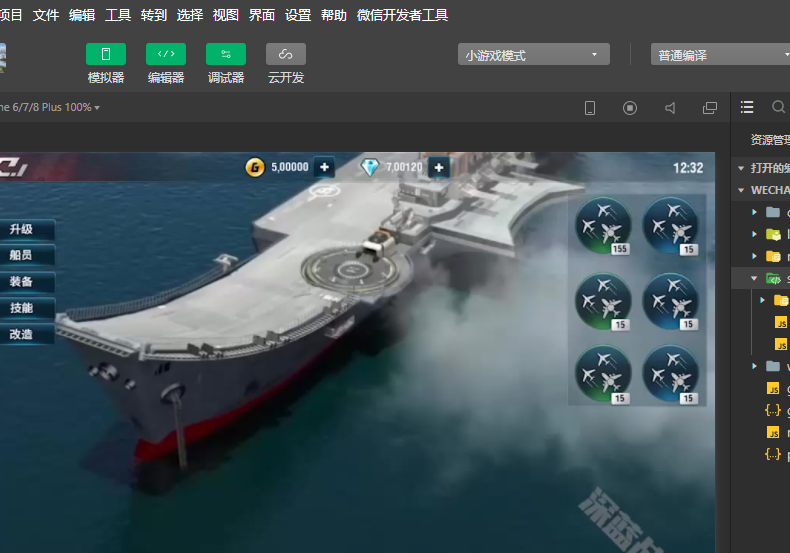Select the blue aircraft skill icon in top row
790x553 pixels.
click(x=671, y=225)
